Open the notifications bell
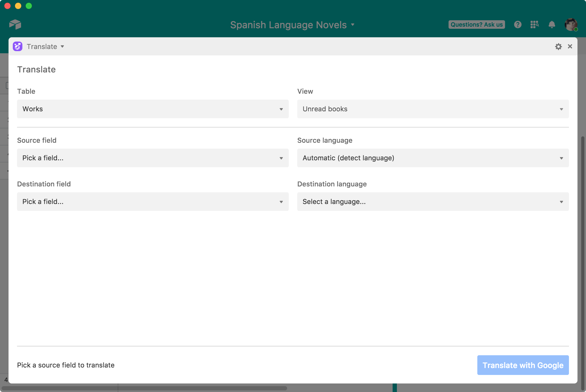This screenshot has width=586, height=392. pyautogui.click(x=552, y=24)
